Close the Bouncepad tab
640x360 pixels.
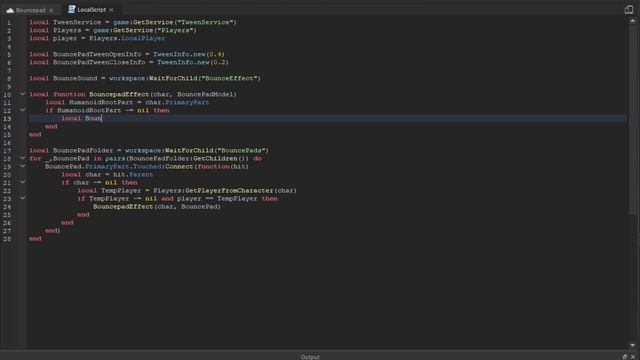[x=51, y=10]
